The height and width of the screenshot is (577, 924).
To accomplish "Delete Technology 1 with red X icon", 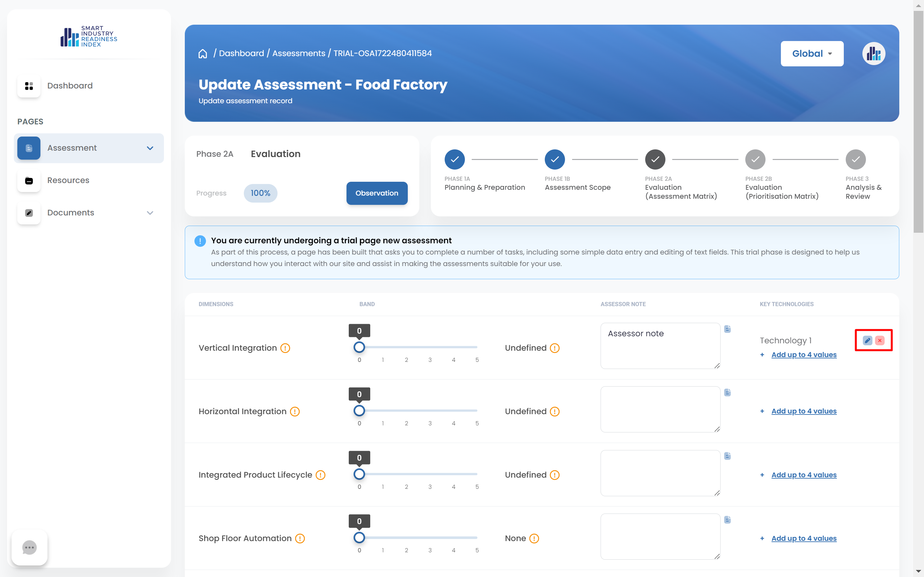I will click(x=880, y=340).
